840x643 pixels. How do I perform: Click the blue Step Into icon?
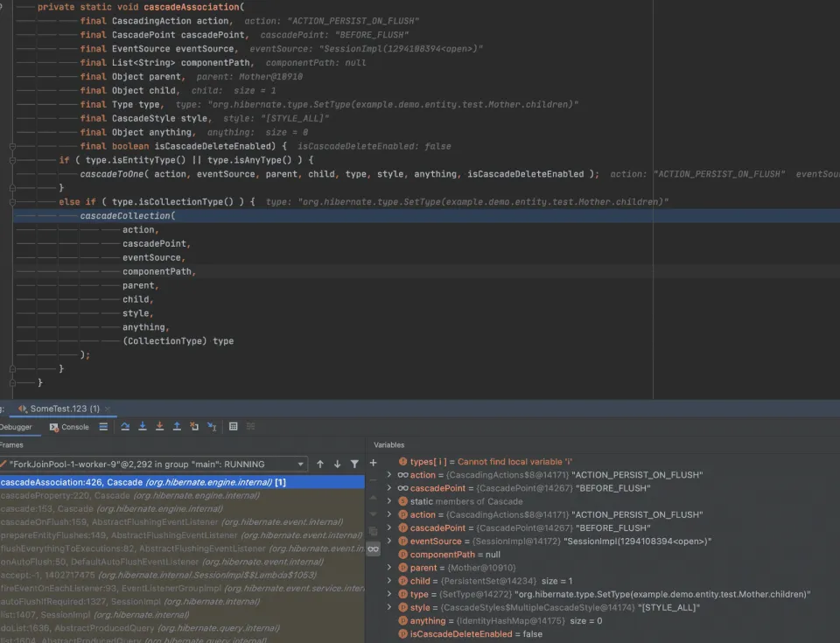[x=143, y=427]
